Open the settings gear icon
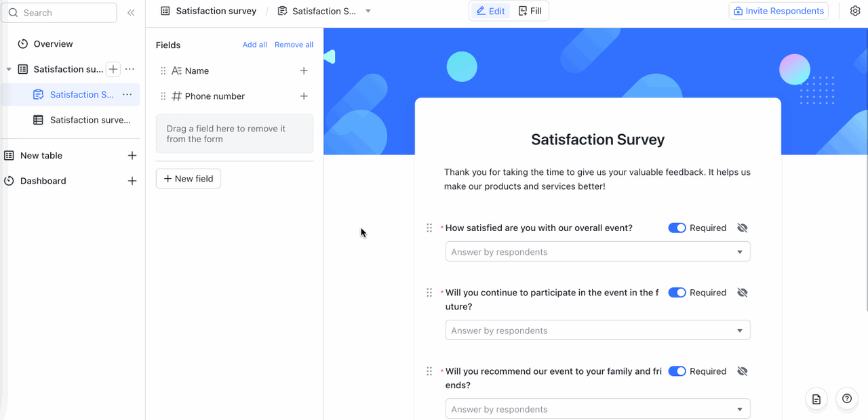Viewport: 868px width, 420px height. pos(855,11)
